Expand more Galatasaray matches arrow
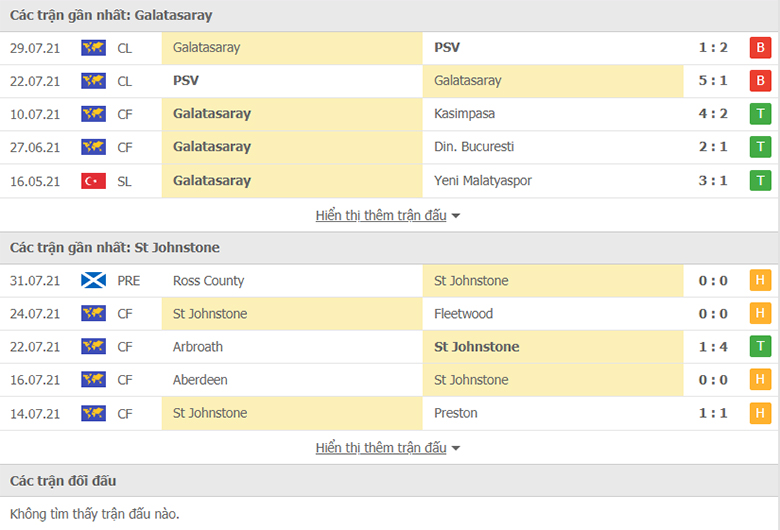Viewport: 780px width, 530px height. click(x=456, y=216)
